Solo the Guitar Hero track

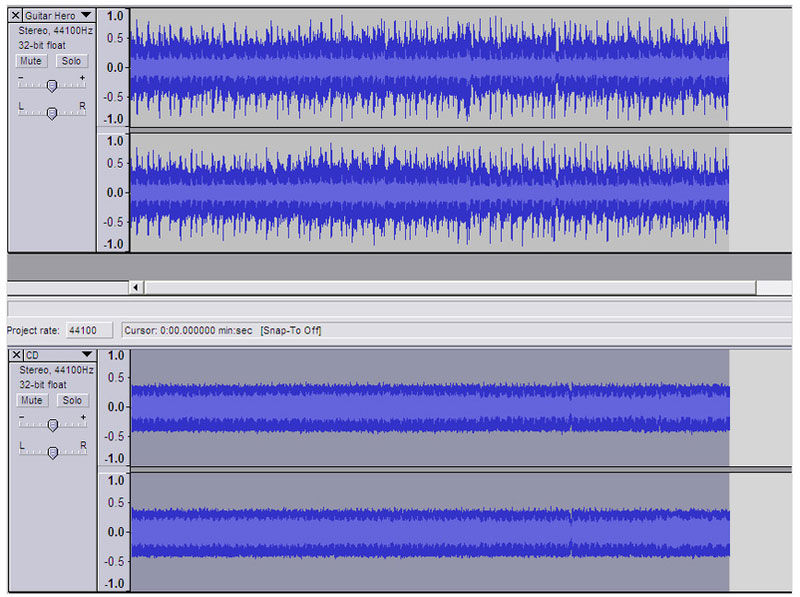(x=71, y=61)
